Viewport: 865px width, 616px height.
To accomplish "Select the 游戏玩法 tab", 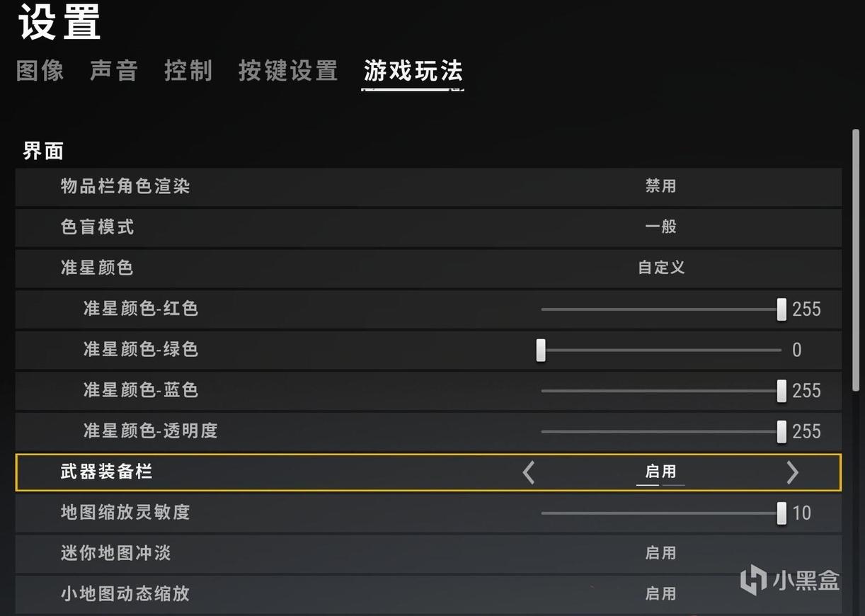I will 413,71.
